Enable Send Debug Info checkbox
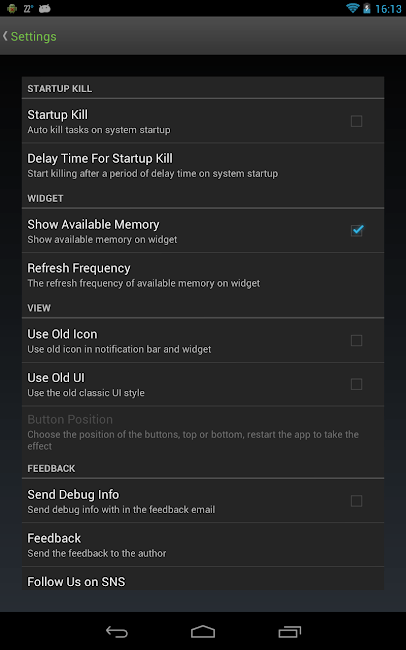Screen dimensions: 406x650 [x=356, y=501]
